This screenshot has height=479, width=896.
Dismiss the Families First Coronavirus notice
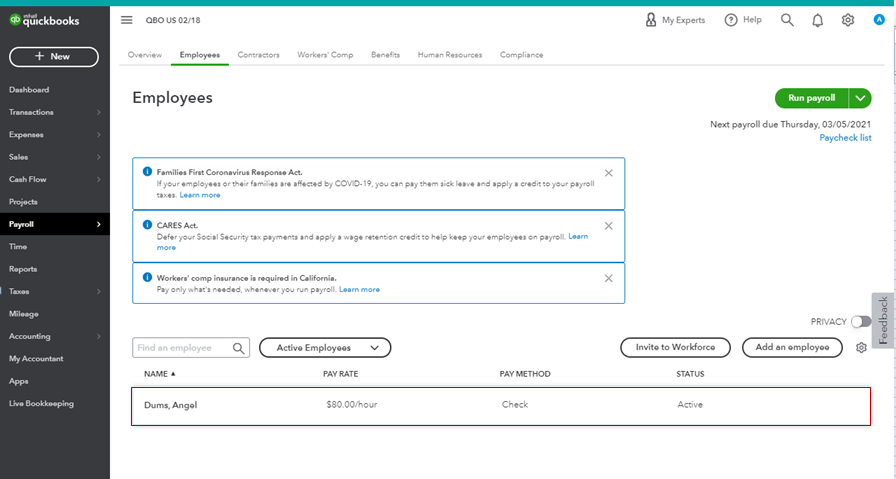tap(609, 173)
